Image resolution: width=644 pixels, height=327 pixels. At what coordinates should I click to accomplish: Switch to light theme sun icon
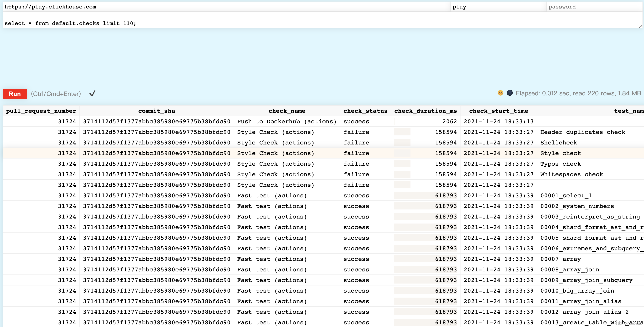500,93
